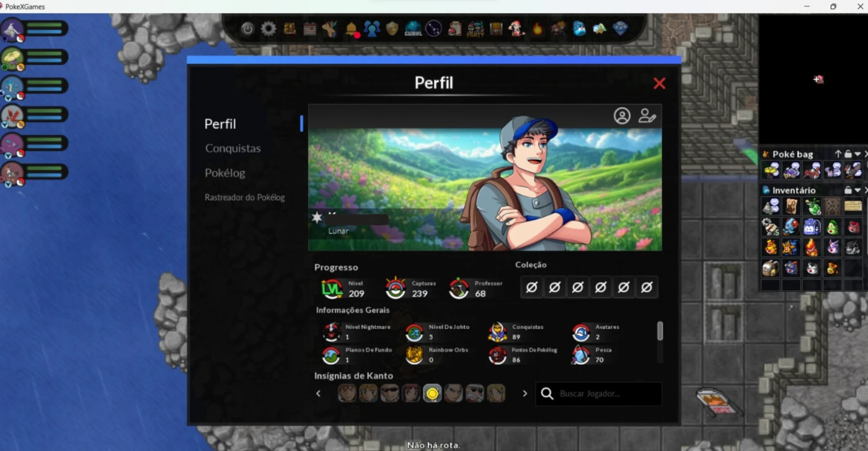Close the Perfil window with red X
The width and height of the screenshot is (868, 451).
pyautogui.click(x=659, y=84)
